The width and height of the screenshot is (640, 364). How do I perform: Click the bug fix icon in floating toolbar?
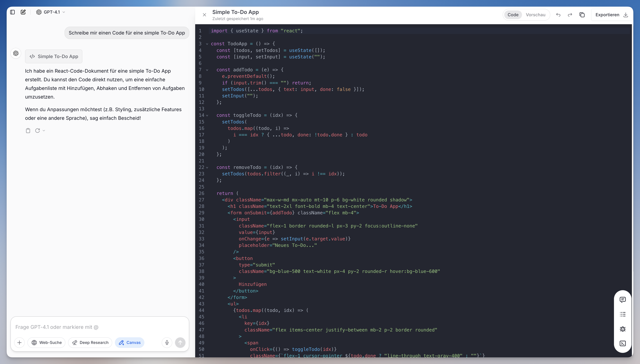[x=623, y=329]
